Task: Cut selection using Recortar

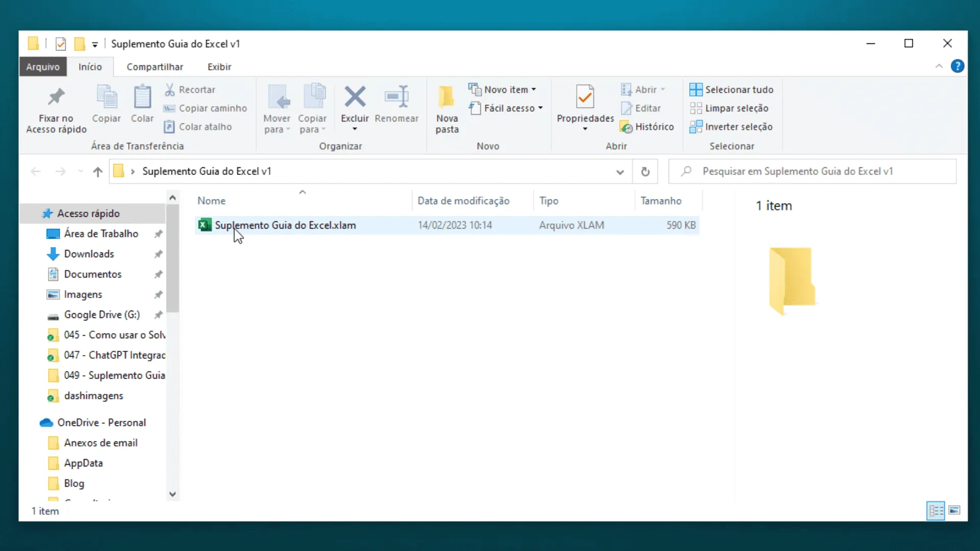Action: (x=190, y=90)
